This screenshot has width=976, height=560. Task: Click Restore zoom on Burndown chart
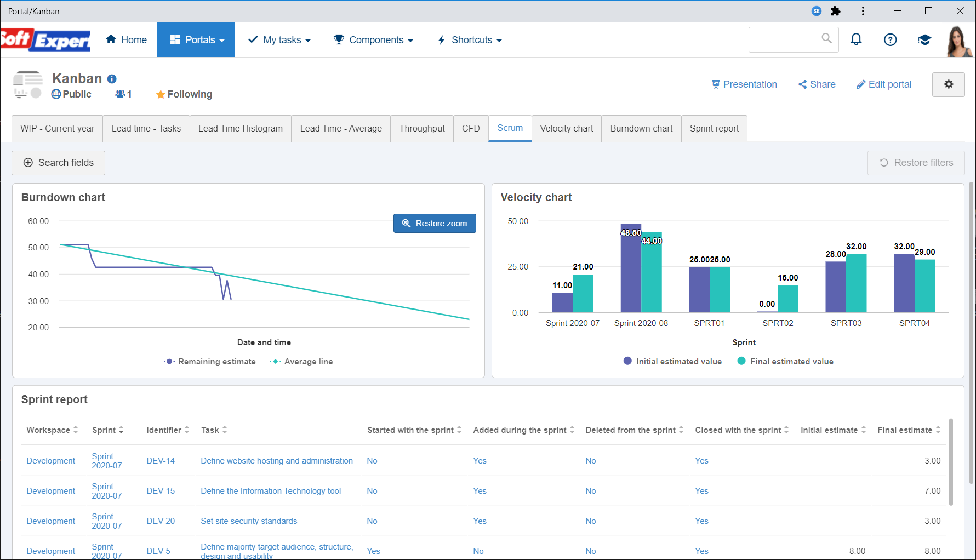pyautogui.click(x=435, y=224)
